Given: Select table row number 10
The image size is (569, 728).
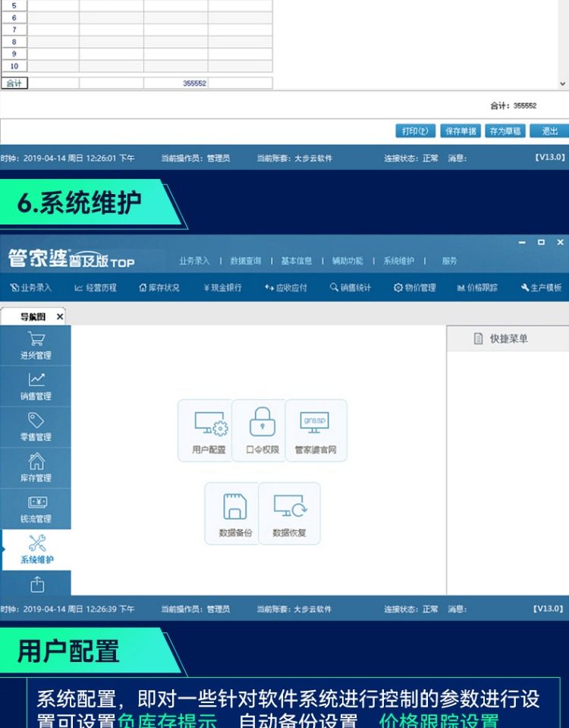Looking at the screenshot, I should click(14, 66).
